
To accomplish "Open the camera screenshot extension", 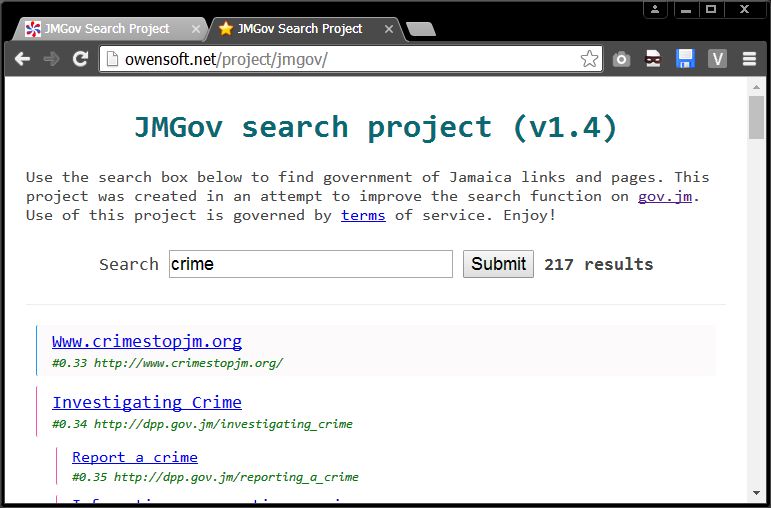I will pyautogui.click(x=621, y=60).
